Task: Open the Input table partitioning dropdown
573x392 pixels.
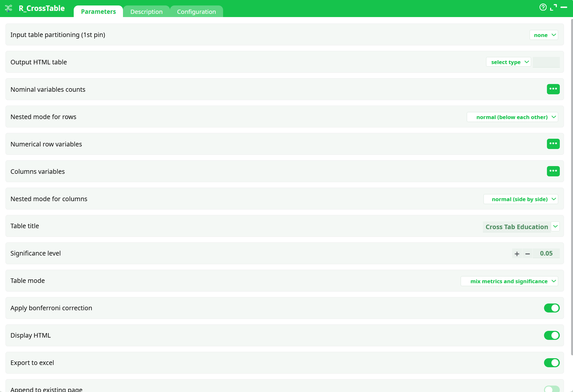Action: 544,35
